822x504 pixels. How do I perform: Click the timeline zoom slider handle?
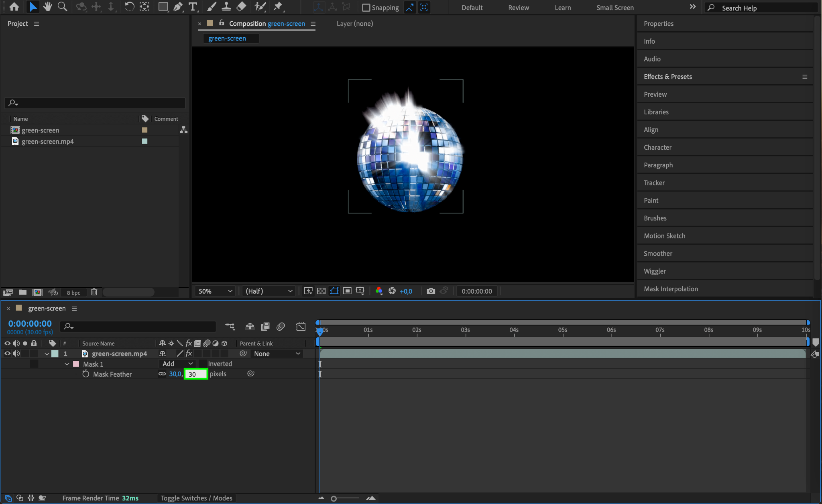point(334,498)
